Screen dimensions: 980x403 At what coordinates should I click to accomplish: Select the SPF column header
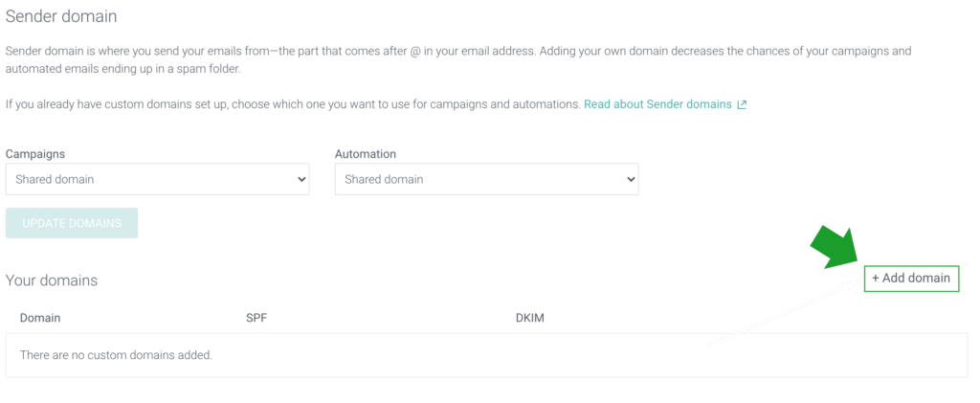256,318
